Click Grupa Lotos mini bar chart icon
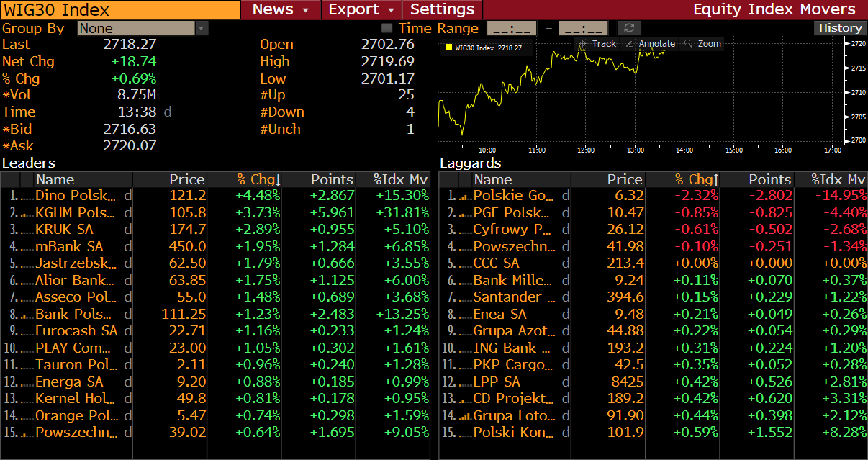The width and height of the screenshot is (868, 460). [465, 416]
